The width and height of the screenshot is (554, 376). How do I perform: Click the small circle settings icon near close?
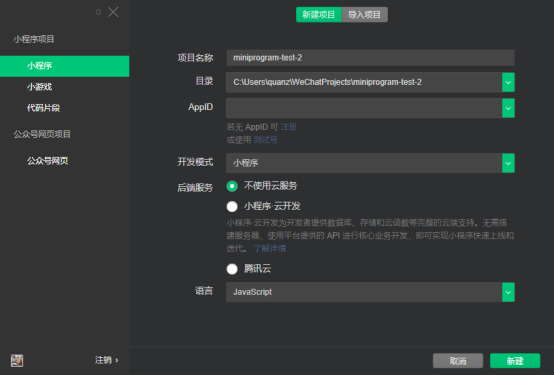[x=98, y=12]
